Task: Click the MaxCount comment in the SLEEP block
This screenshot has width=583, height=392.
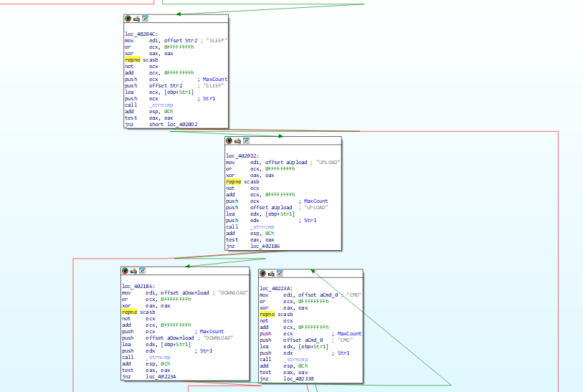Action: point(214,80)
